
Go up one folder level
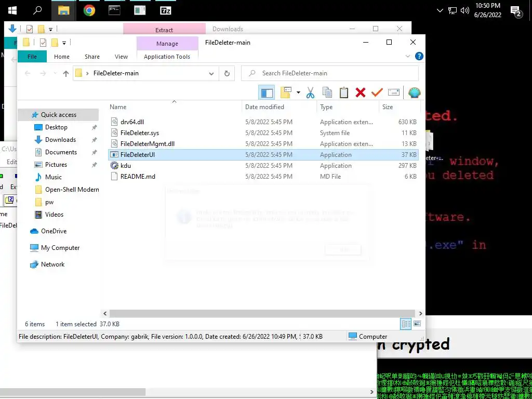pos(66,73)
